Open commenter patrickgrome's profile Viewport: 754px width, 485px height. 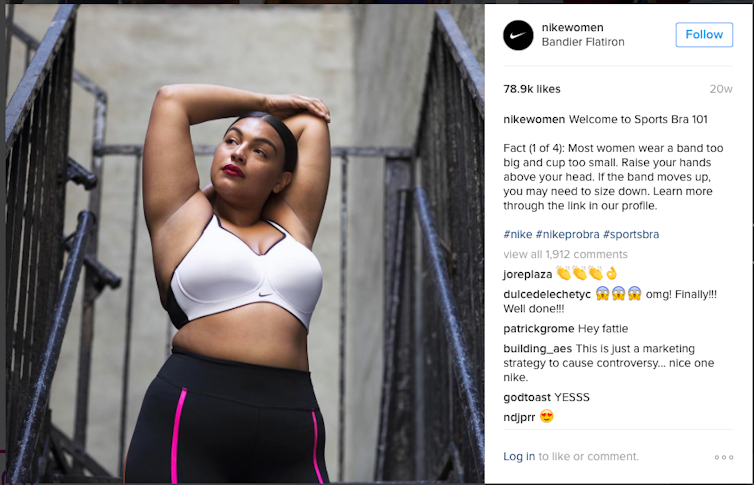pos(539,329)
